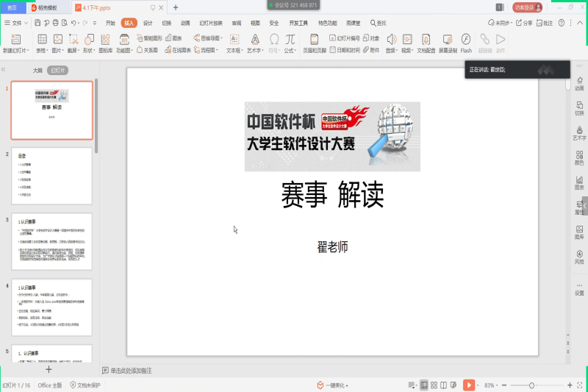Toggle reading view in status bar
588x392 pixels.
[x=444, y=385]
